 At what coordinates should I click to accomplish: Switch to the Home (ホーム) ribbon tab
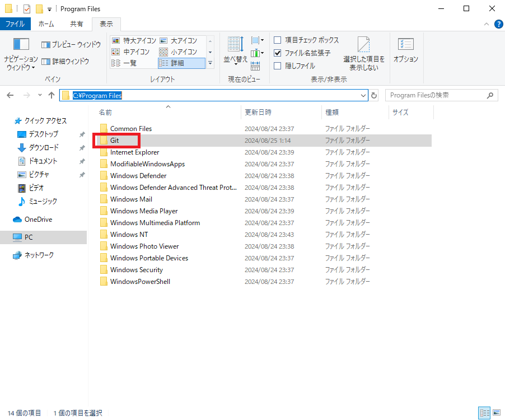46,24
